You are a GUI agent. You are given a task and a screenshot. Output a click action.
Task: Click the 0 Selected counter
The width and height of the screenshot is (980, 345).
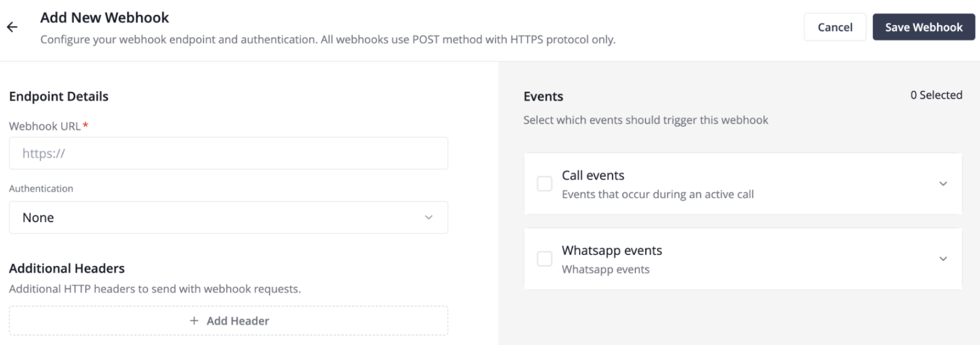[936, 95]
